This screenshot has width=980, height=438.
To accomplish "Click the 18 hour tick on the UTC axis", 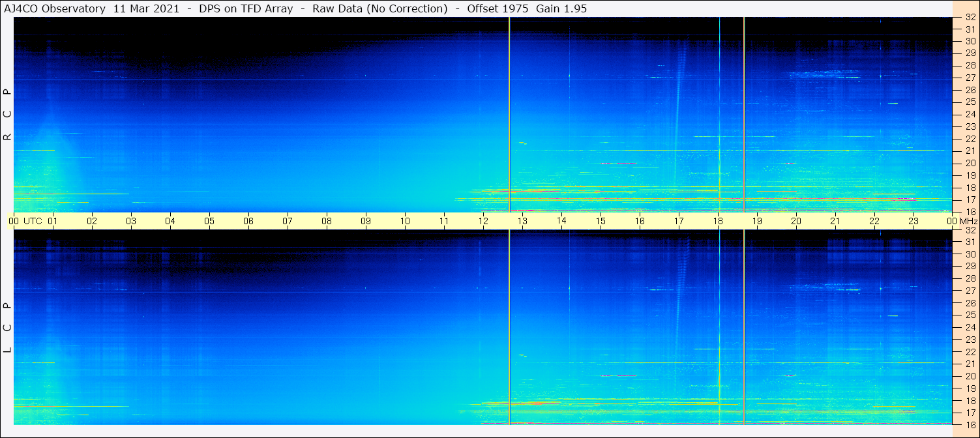I will click(718, 221).
